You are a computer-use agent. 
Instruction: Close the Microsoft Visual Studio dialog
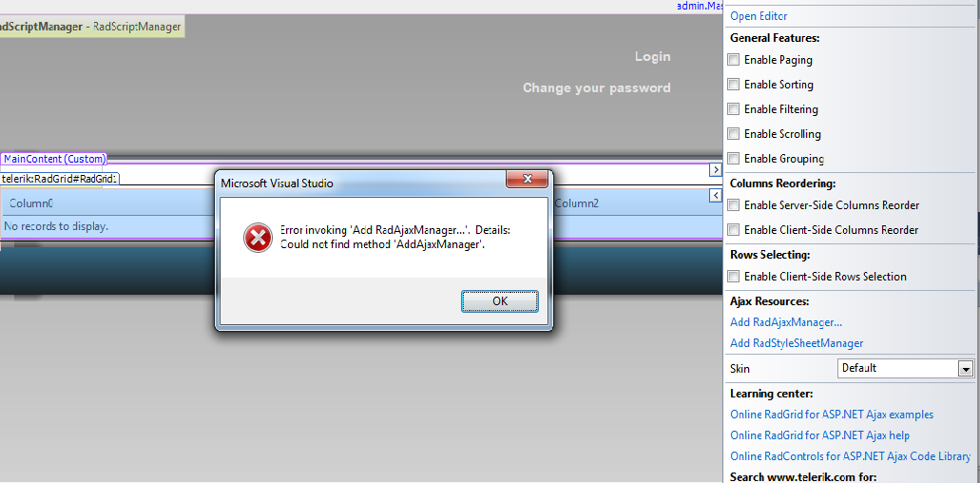point(527,180)
